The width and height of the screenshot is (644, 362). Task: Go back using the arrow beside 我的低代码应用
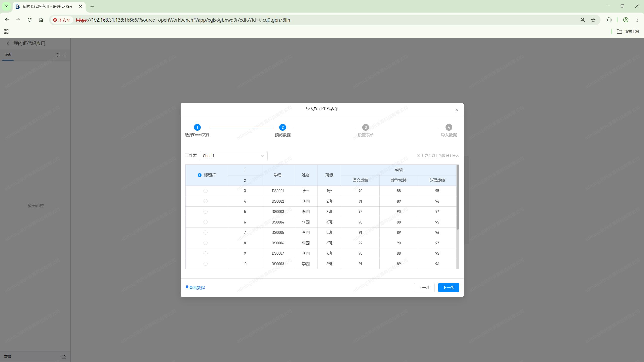point(8,43)
